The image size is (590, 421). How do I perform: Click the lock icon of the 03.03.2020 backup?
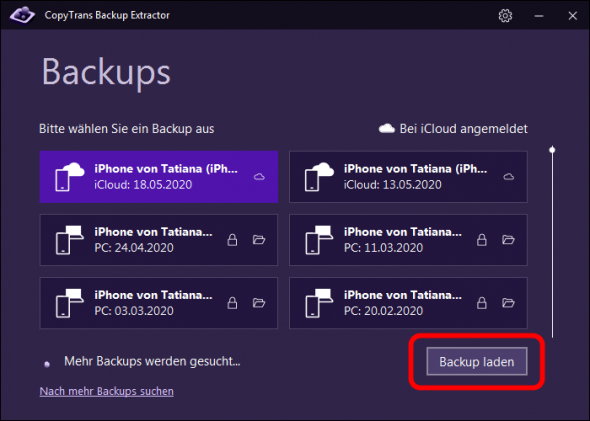pyautogui.click(x=232, y=303)
